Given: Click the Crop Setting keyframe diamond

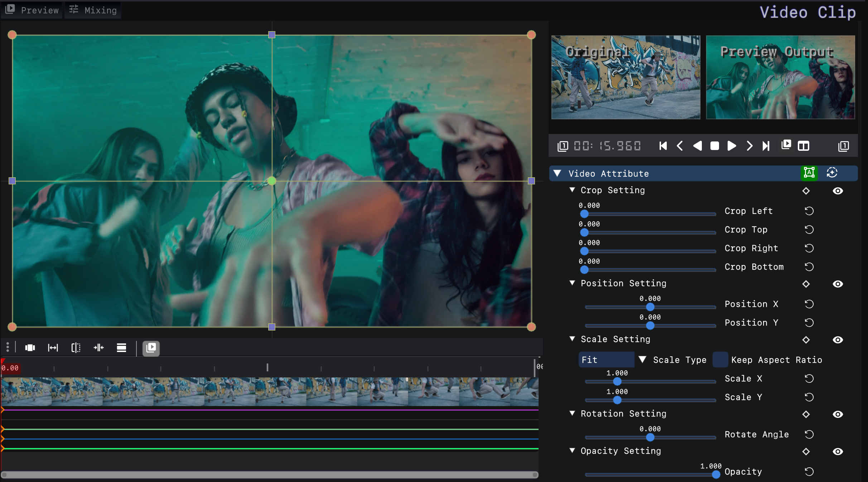Looking at the screenshot, I should click(806, 191).
